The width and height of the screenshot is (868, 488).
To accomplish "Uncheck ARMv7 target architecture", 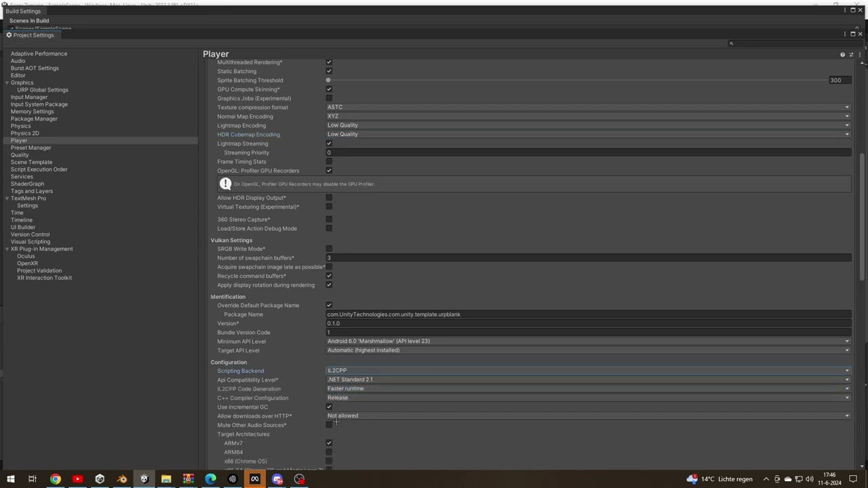I will (x=329, y=443).
